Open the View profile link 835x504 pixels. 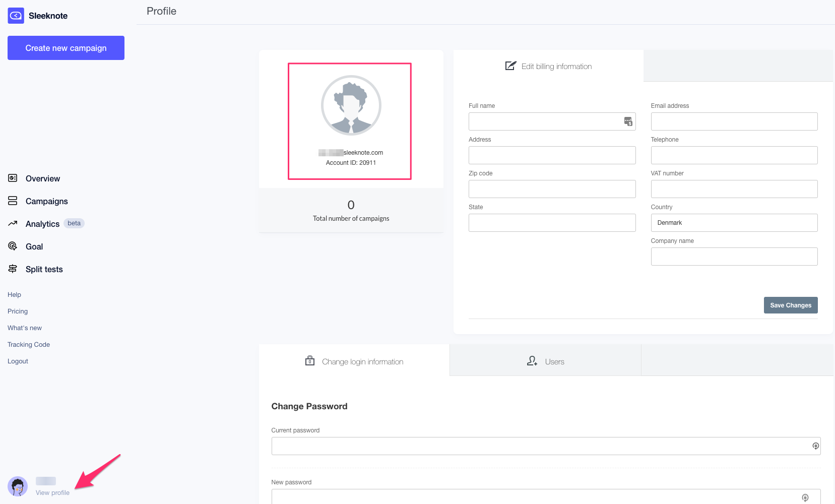tap(52, 492)
